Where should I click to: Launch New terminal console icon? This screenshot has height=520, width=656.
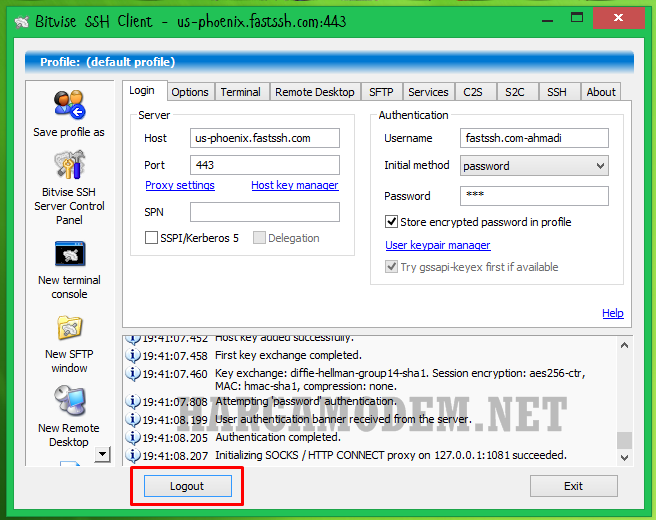click(x=70, y=254)
